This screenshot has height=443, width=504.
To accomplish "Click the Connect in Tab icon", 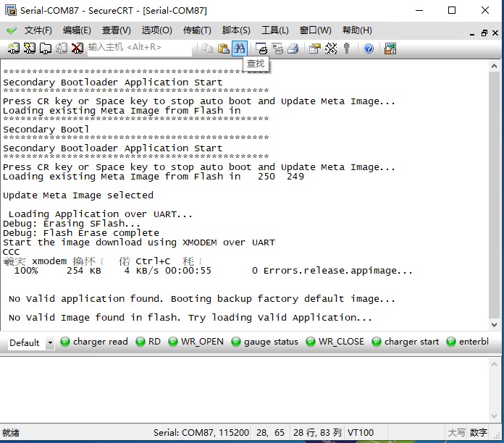I will [46, 48].
